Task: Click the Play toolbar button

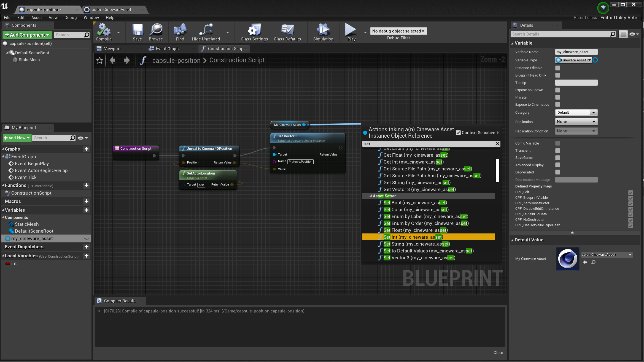Action: (x=351, y=32)
